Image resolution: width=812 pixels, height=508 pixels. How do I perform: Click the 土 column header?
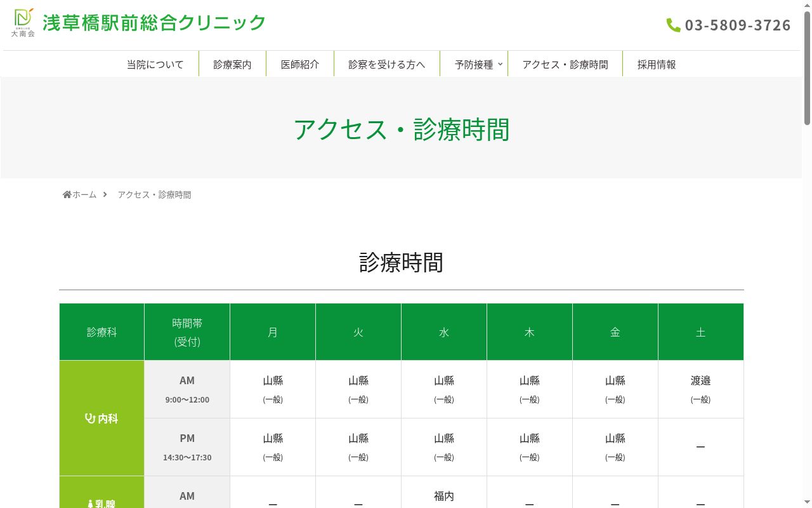tap(701, 332)
